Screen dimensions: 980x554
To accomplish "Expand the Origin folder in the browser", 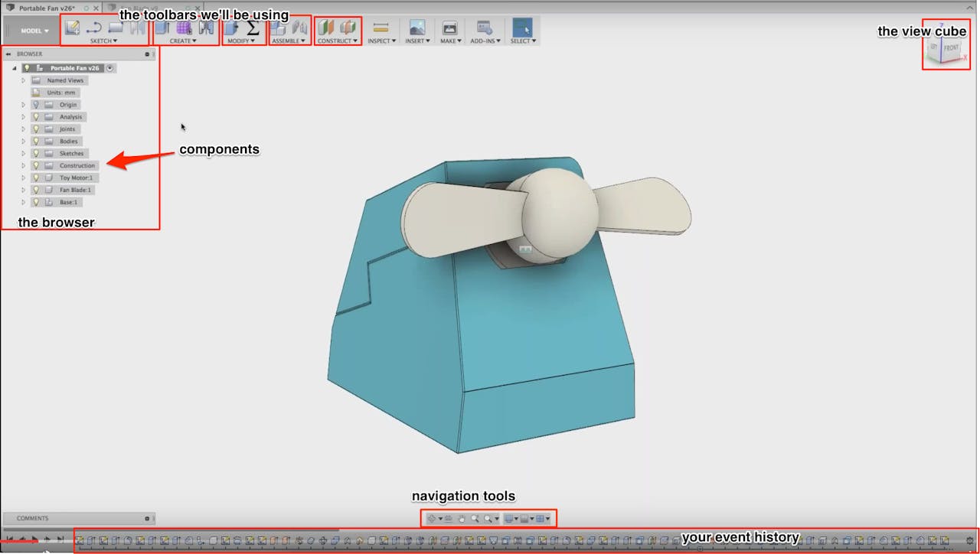I will coord(23,105).
